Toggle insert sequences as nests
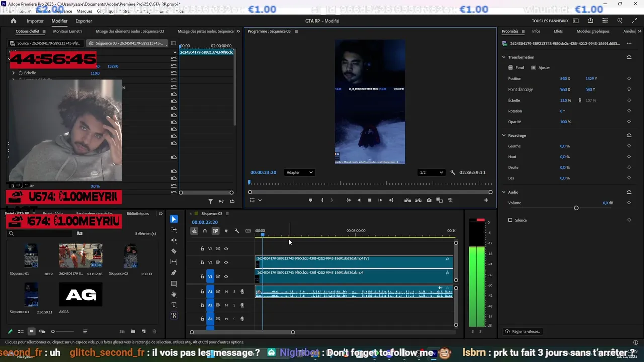This screenshot has width=644, height=362. [x=194, y=231]
